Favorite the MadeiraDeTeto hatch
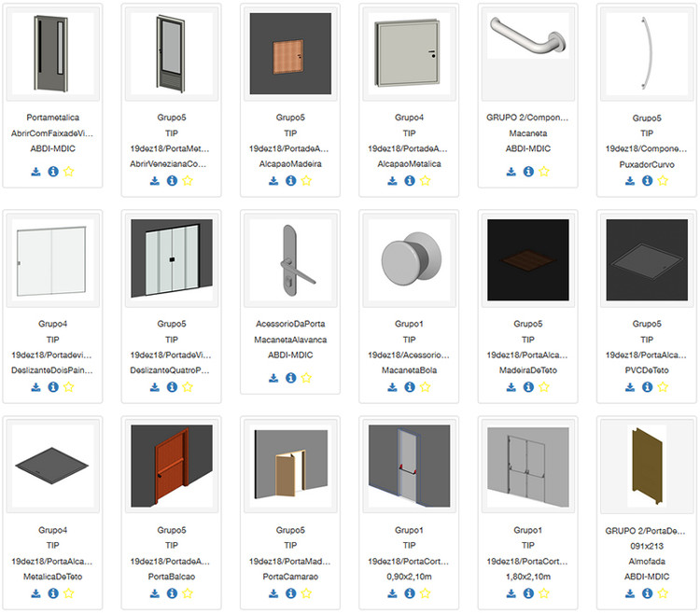The image size is (700, 613). 544,387
